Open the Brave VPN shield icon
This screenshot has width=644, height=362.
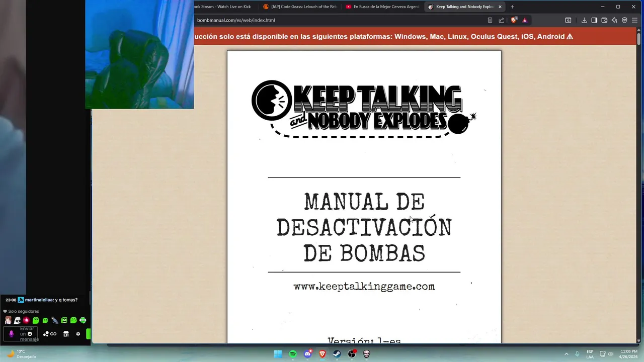[624, 20]
